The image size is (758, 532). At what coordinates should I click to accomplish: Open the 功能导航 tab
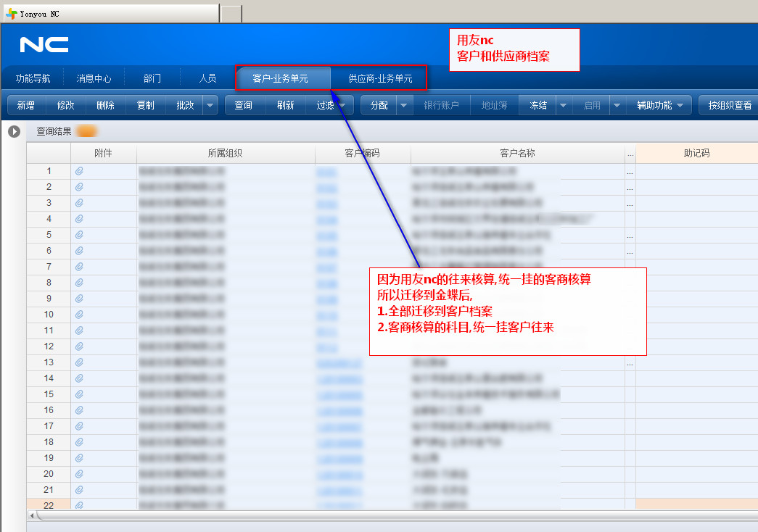click(33, 78)
